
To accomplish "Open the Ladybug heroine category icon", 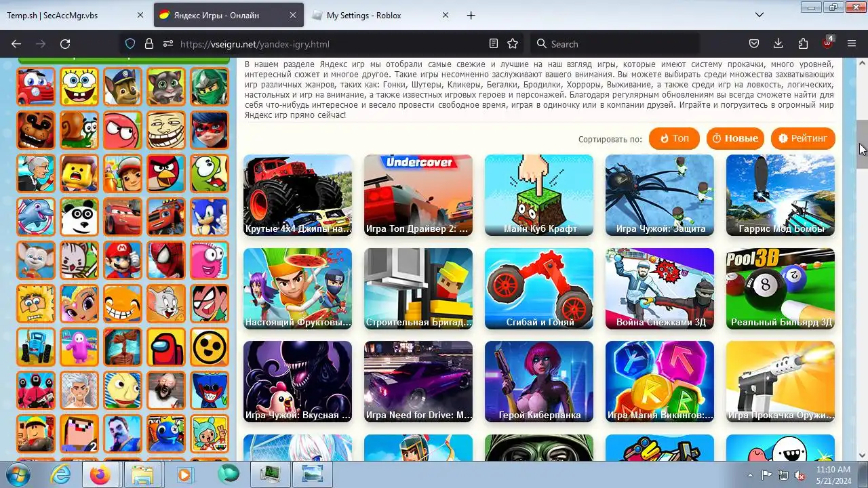I will (210, 129).
